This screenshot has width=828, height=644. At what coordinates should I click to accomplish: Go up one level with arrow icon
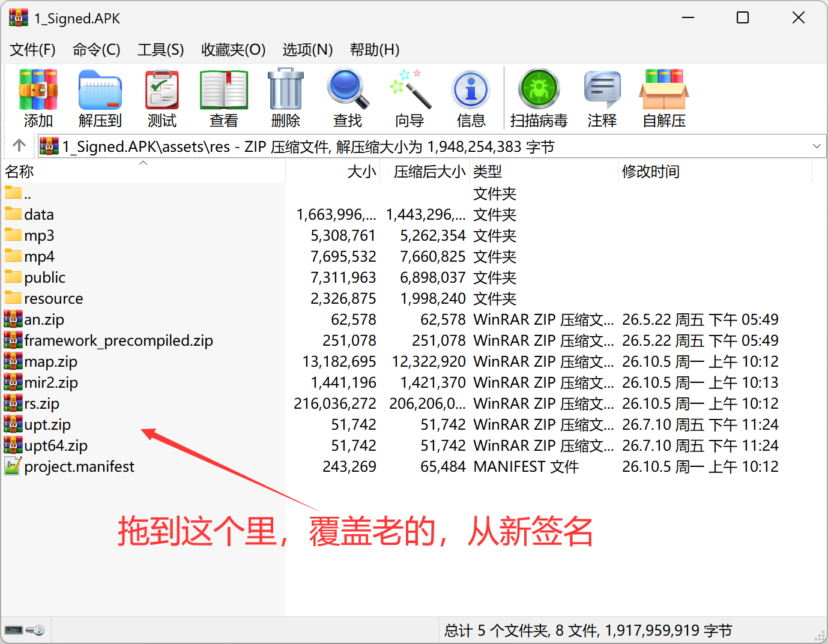[x=19, y=145]
